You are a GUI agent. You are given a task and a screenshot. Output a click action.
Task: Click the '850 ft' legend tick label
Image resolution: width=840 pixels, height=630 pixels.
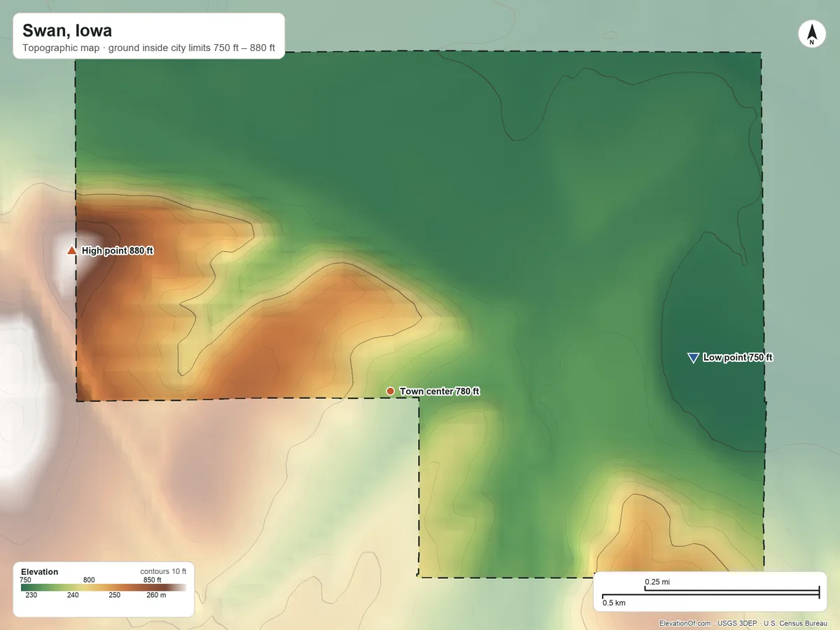pos(152,580)
